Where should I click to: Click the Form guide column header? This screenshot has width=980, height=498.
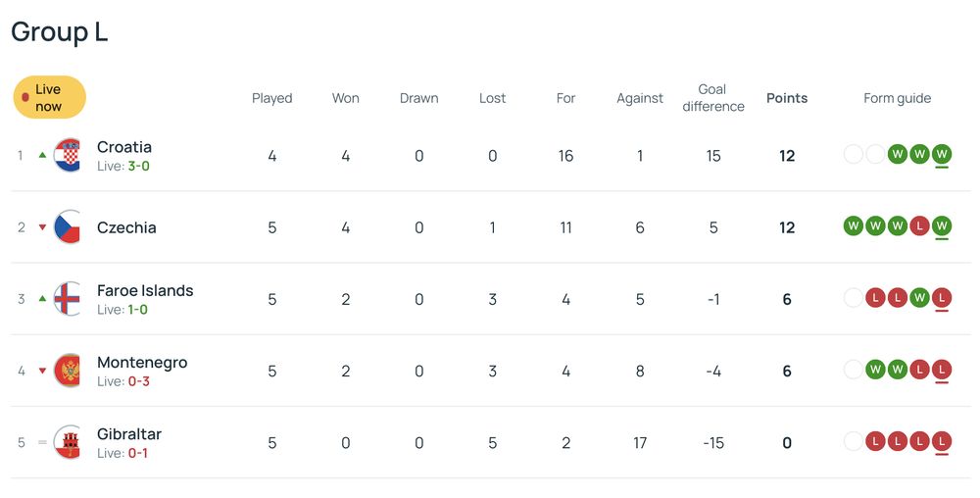click(x=897, y=98)
